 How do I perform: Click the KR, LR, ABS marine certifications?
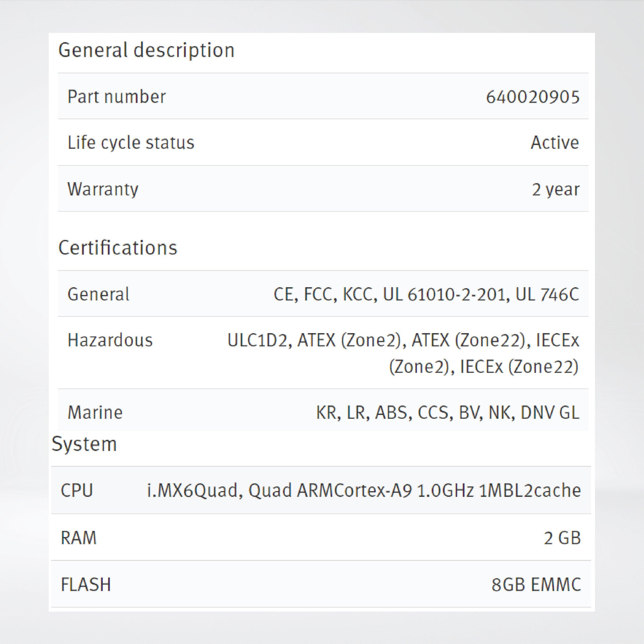[447, 413]
